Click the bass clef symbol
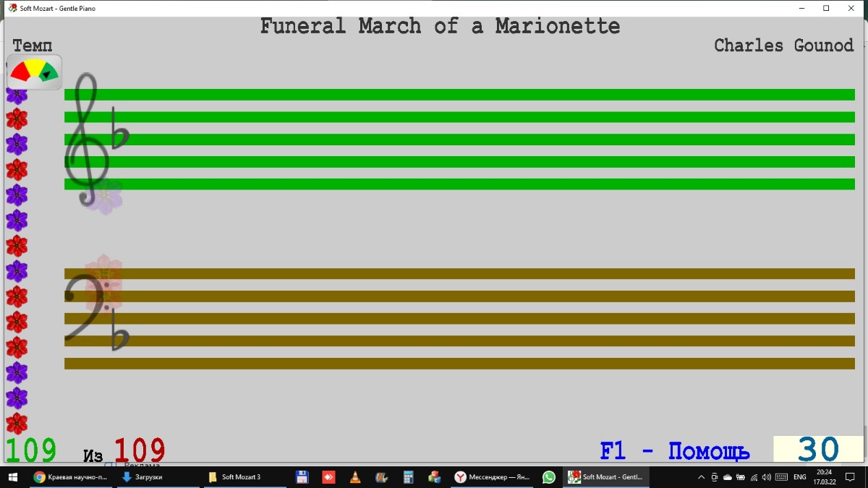Screen dimensions: 868x488 [x=88, y=307]
